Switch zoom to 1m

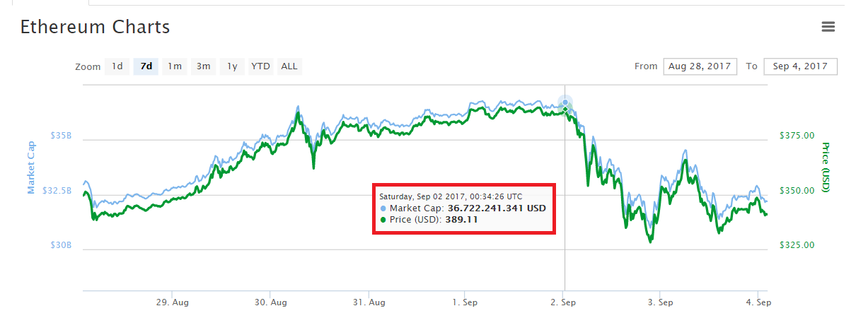point(174,66)
